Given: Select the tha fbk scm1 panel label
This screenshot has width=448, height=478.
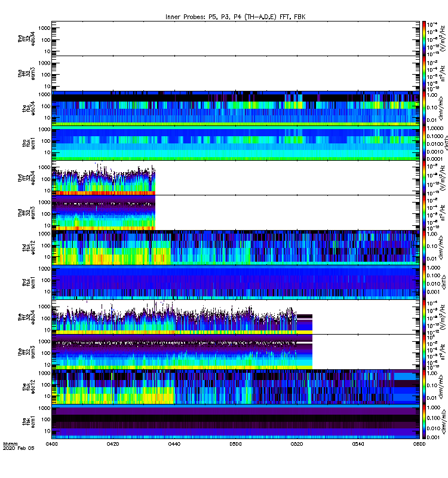Looking at the screenshot, I should pos(29,143).
